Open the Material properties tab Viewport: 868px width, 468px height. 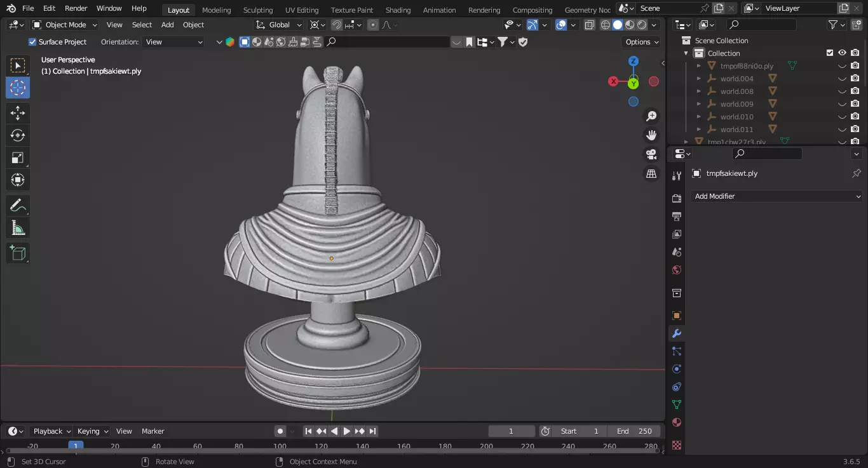[x=677, y=422]
